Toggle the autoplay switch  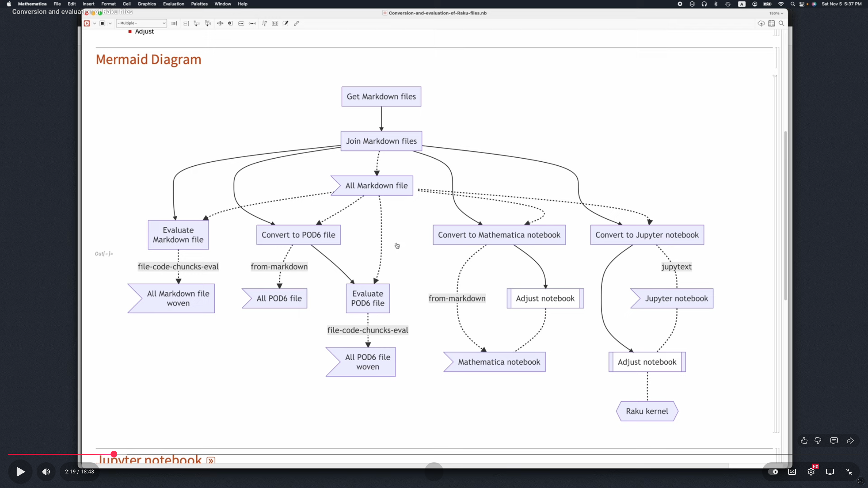coord(773,472)
